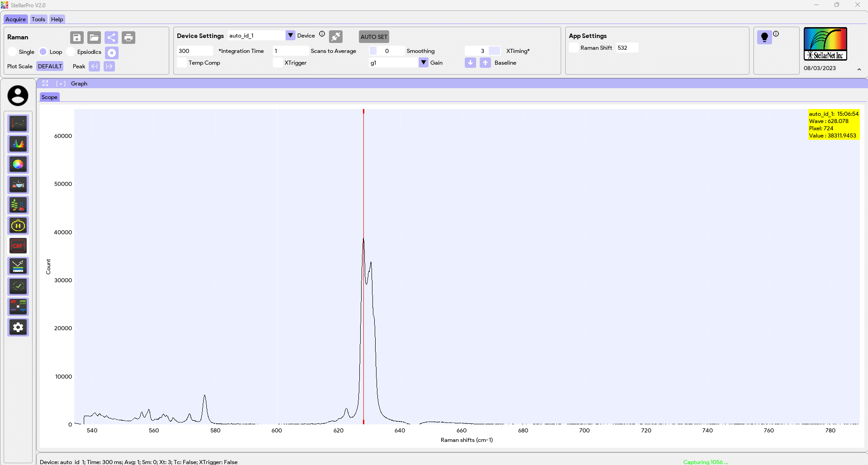Toggle the Raman Shift checkbox
The width and height of the screenshot is (868, 465).
click(574, 48)
